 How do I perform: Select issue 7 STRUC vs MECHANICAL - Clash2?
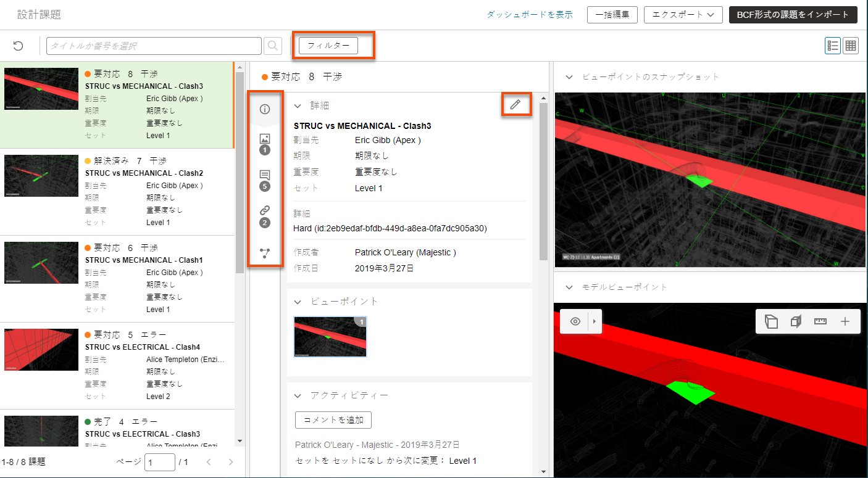[x=117, y=192]
